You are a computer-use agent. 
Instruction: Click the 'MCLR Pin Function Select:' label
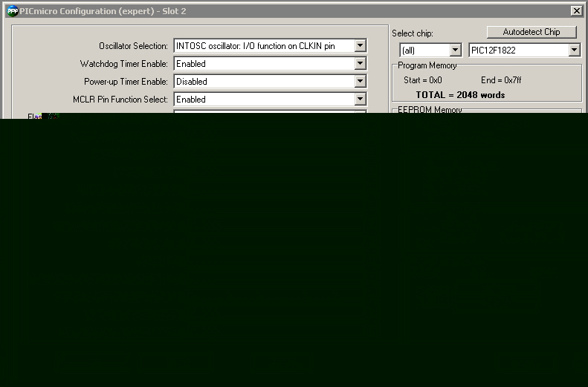coord(120,100)
